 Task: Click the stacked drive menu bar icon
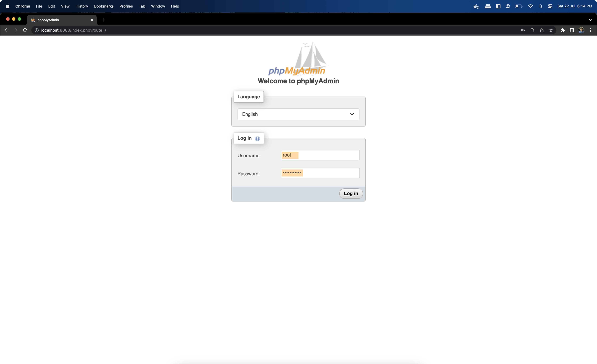pyautogui.click(x=488, y=6)
